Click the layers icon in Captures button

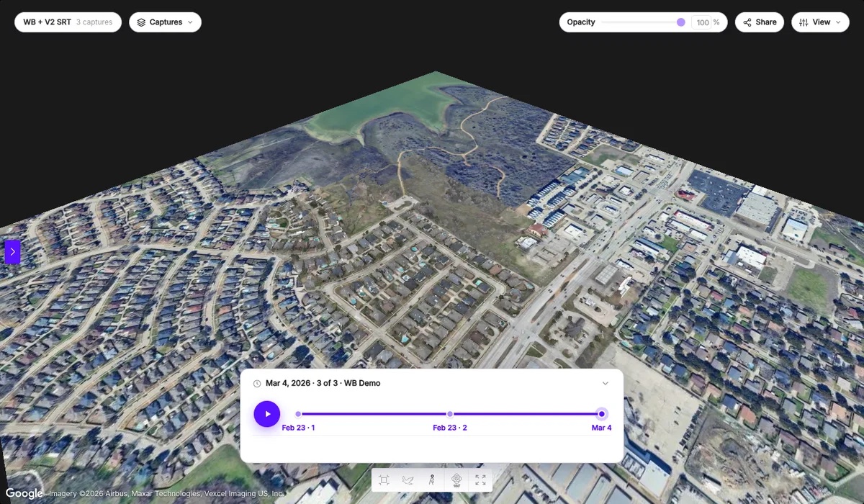141,22
